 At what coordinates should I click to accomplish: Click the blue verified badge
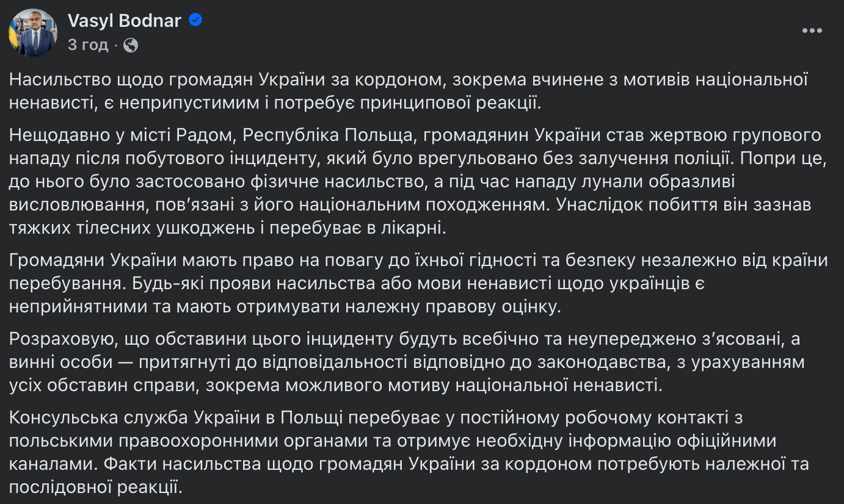pyautogui.click(x=195, y=21)
